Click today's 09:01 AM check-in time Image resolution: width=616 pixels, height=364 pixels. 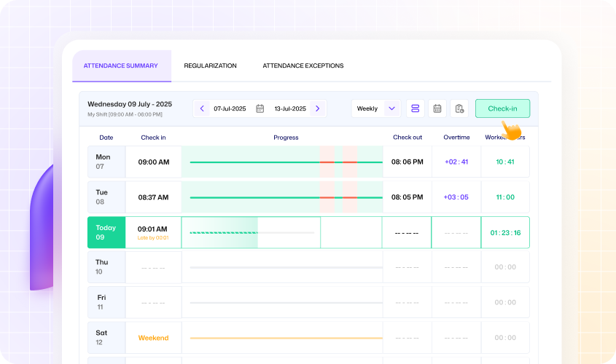[x=152, y=229]
